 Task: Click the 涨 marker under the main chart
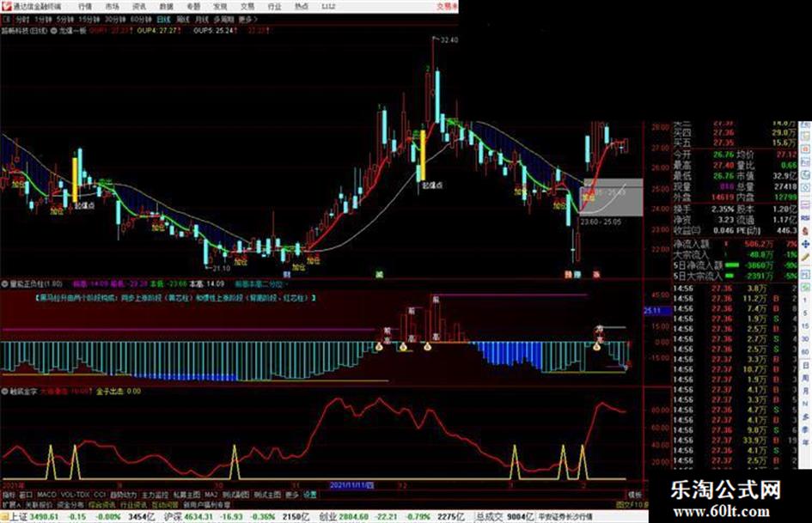click(x=596, y=275)
